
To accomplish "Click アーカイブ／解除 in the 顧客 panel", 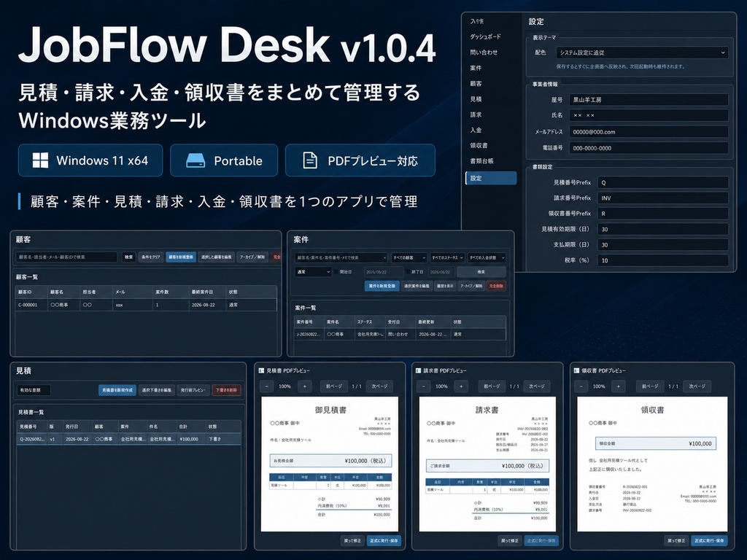I will coord(252,257).
